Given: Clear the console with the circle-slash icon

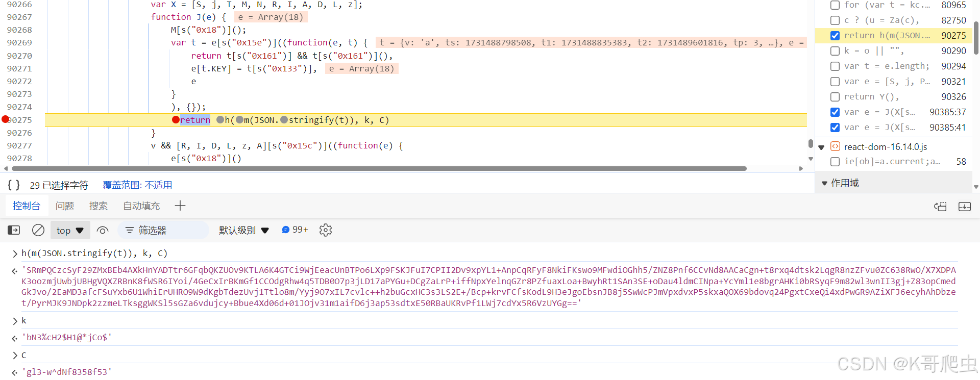Looking at the screenshot, I should coord(38,231).
